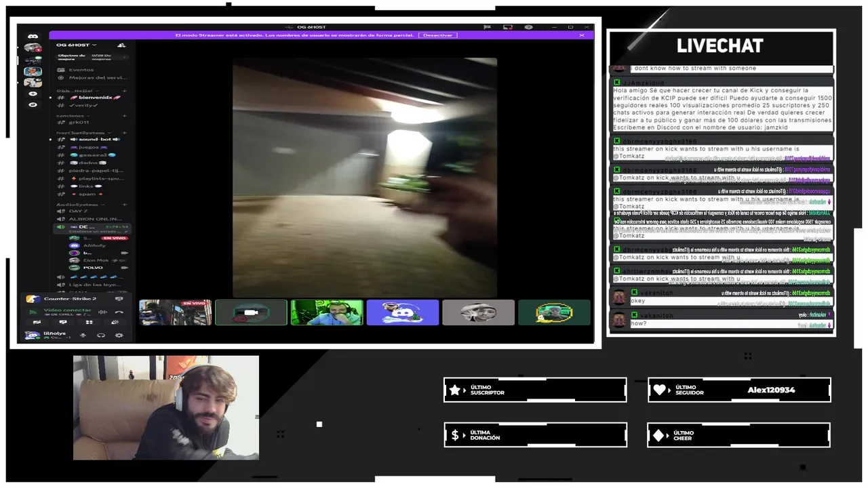Screen dimensions: 868x488
Task: Add a channel to AudioSystem category
Action: (x=125, y=204)
